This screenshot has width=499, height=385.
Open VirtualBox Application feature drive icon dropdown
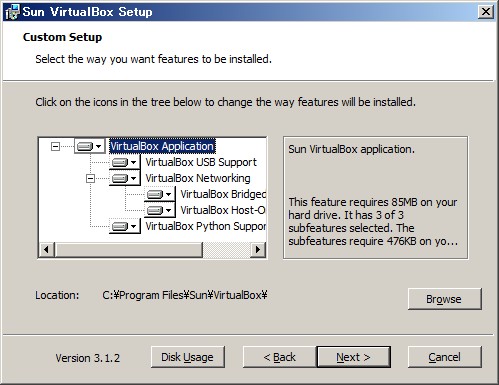[x=89, y=146]
